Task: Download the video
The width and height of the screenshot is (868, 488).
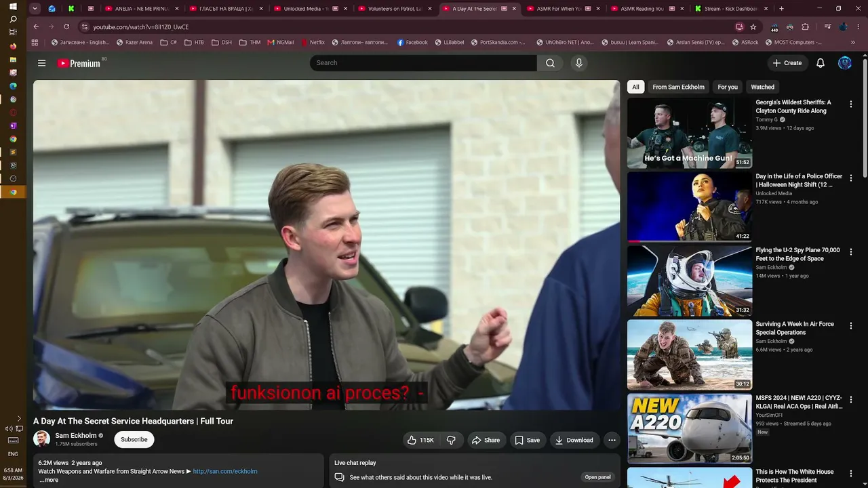Action: (x=574, y=440)
